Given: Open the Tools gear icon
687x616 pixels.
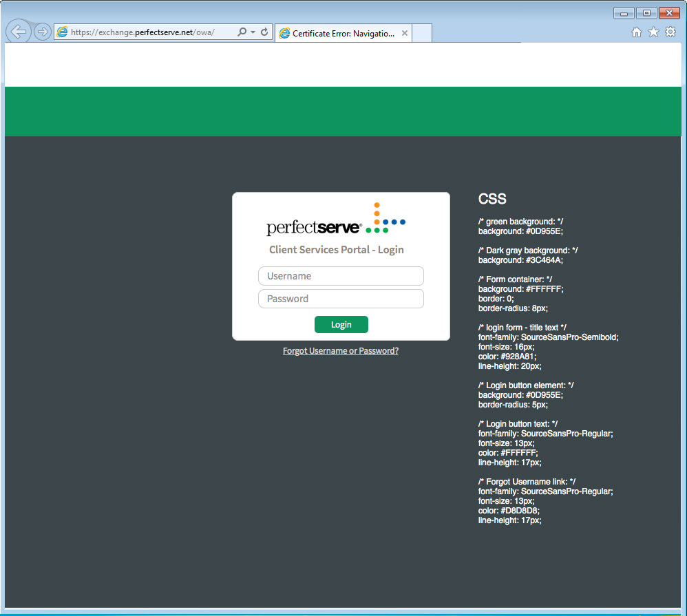Looking at the screenshot, I should [x=670, y=32].
